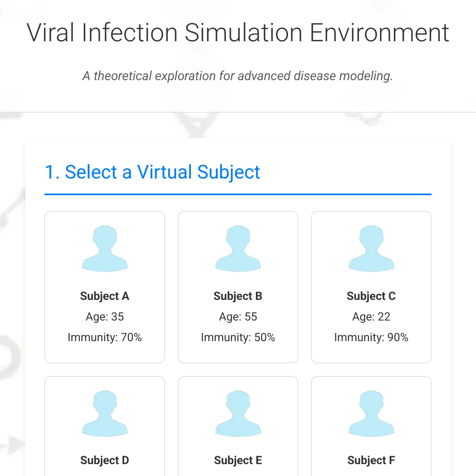Click the 'Immunity: 70%' text on Subject A
The image size is (476, 476).
[x=105, y=337]
